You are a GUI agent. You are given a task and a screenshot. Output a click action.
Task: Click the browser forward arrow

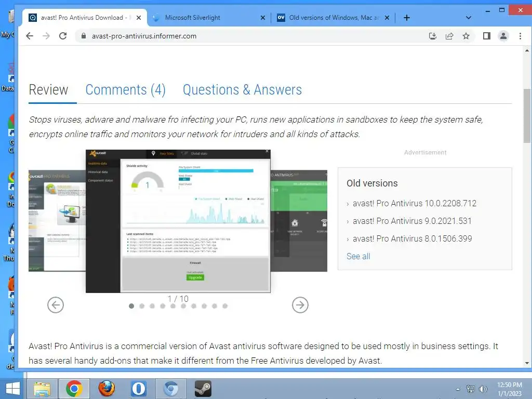pos(46,36)
